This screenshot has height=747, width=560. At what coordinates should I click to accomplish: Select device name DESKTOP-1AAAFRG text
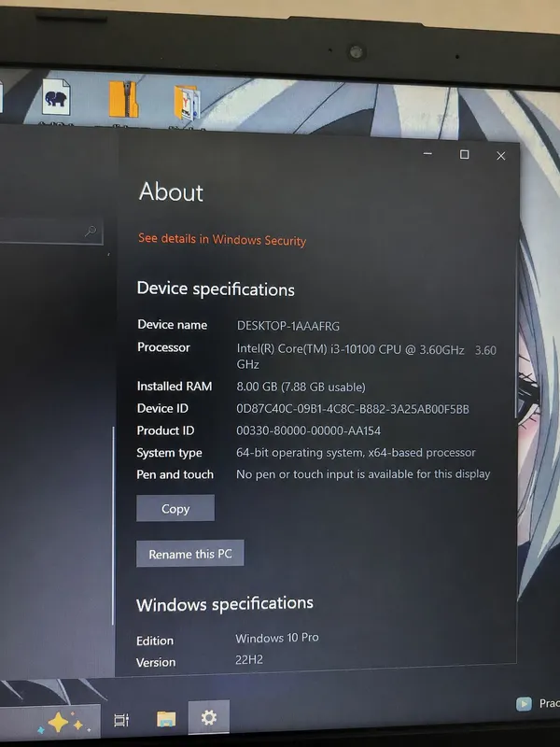coord(288,326)
